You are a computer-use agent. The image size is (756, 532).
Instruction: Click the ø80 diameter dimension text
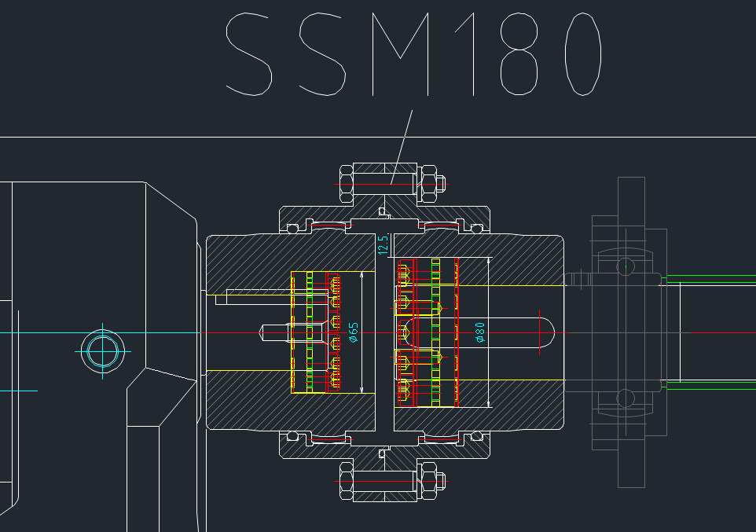coord(480,332)
